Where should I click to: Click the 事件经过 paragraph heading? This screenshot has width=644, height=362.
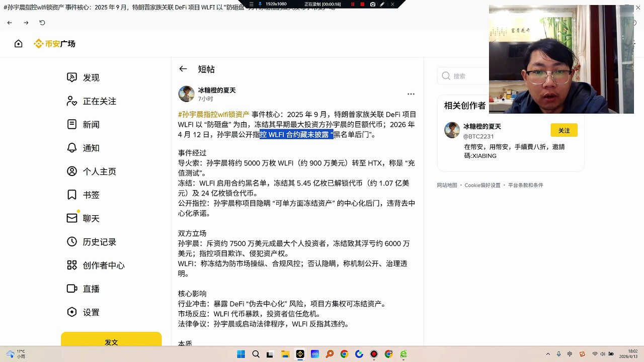click(x=192, y=153)
